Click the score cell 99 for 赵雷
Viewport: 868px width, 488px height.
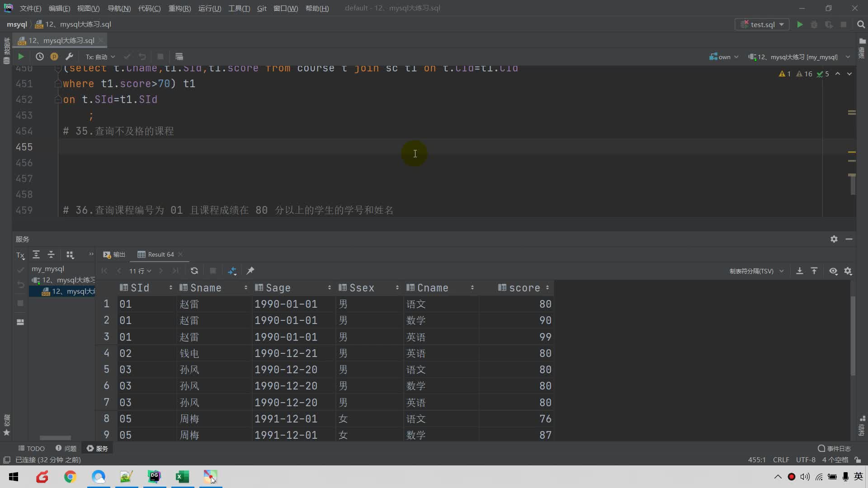tap(516, 337)
